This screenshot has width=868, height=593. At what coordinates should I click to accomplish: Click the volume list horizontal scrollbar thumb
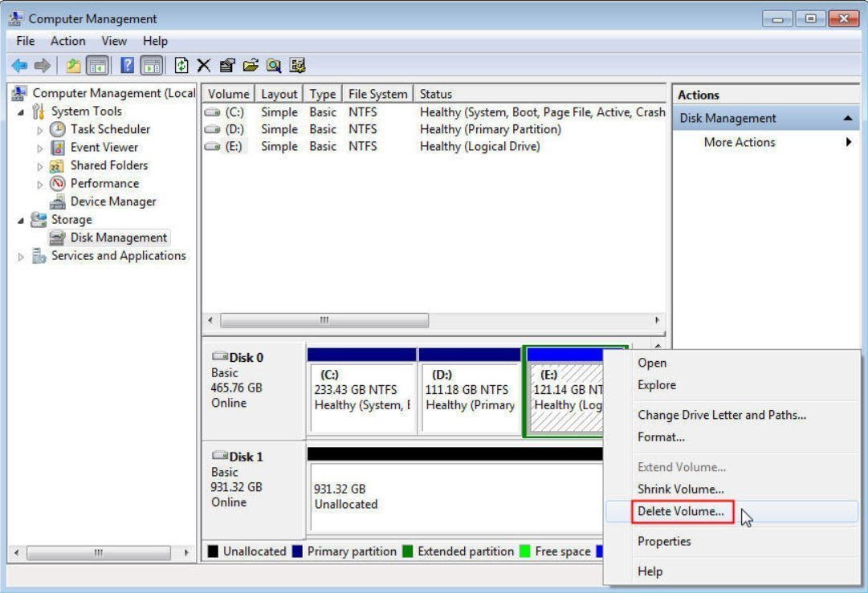click(324, 320)
